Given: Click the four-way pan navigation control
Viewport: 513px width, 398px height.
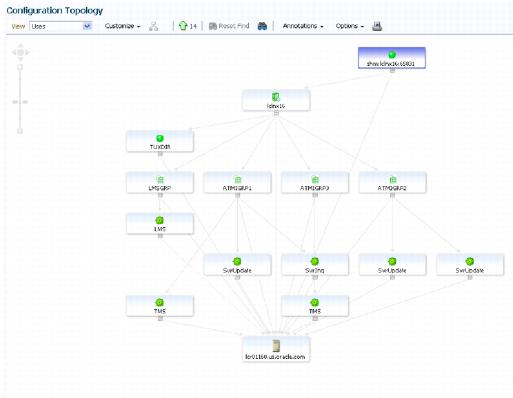Looking at the screenshot, I should coord(20,52).
